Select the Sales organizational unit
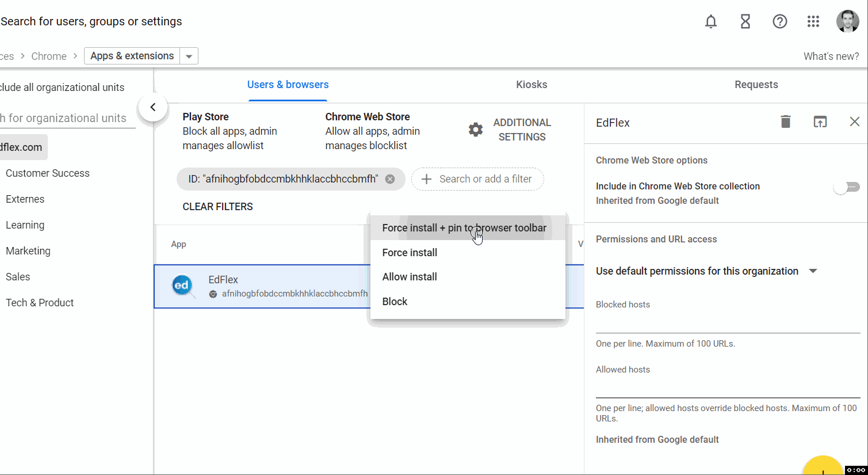868x475 pixels. (18, 277)
